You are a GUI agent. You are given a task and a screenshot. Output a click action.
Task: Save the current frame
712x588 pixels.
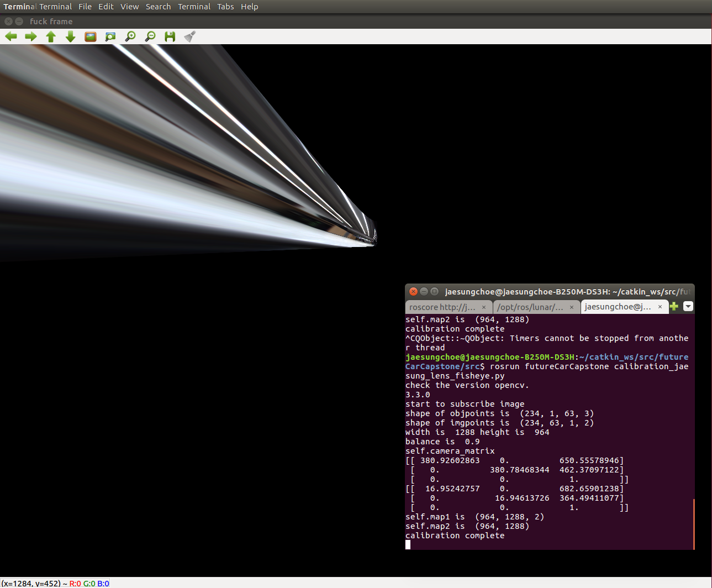point(170,36)
